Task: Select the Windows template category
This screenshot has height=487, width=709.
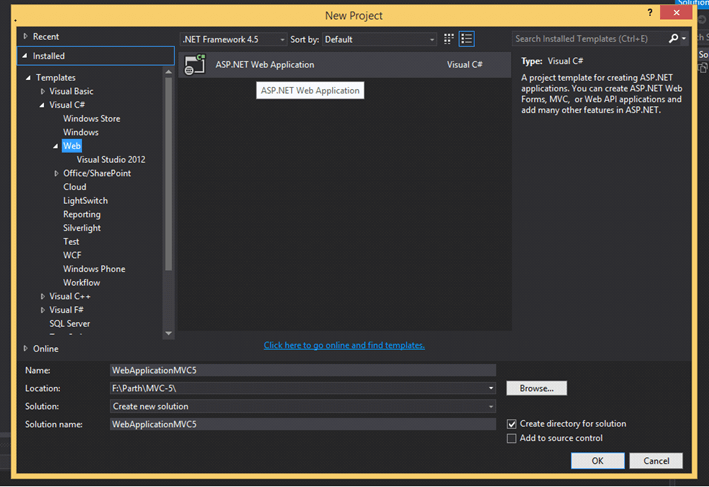Action: (80, 132)
